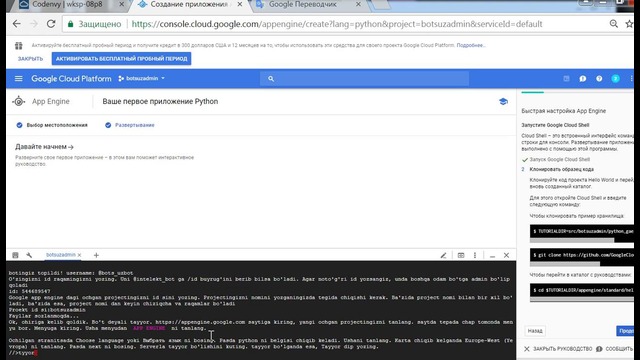Click ЗАКРЫТЬ in the trial banner
This screenshot has height=360, width=640.
click(x=30, y=59)
